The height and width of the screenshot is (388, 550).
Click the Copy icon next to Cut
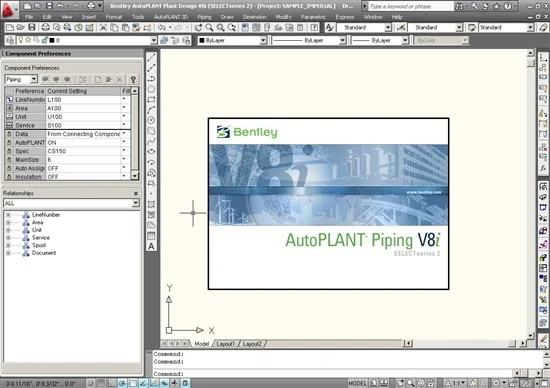[x=114, y=27]
